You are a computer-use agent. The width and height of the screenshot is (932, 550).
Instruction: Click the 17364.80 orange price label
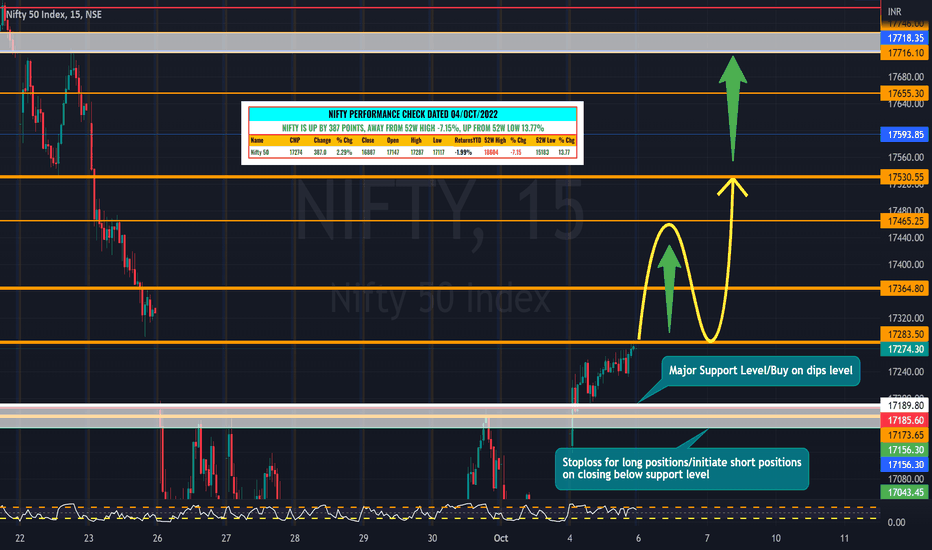905,288
